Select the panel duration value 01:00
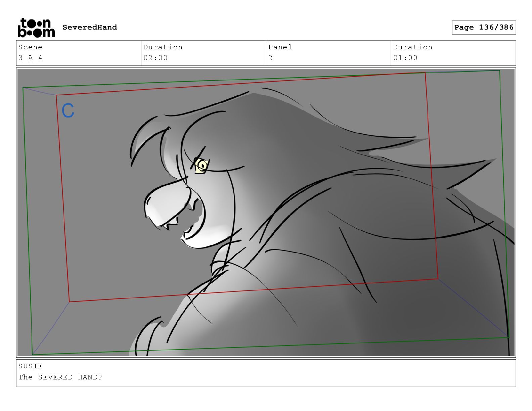The image size is (532, 411). click(x=405, y=58)
